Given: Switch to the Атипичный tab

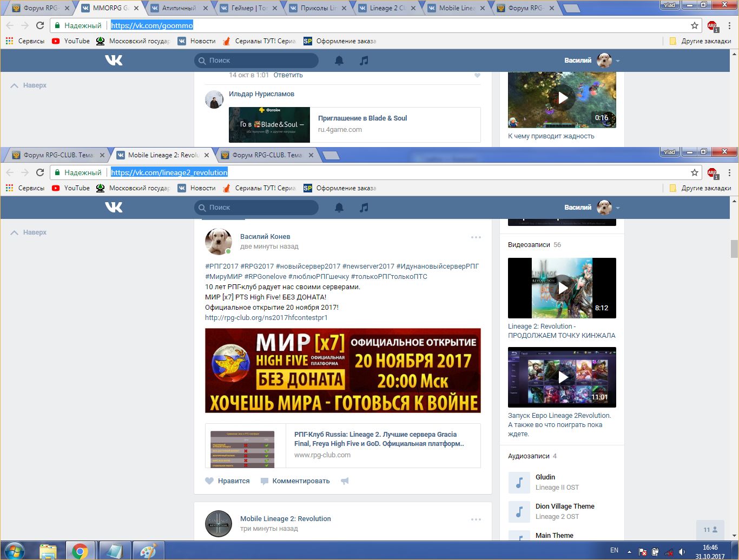Looking at the screenshot, I should coord(179,8).
